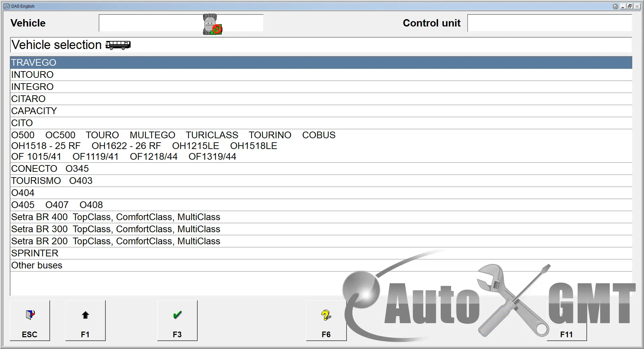Select CITO in the vehicle list
The height and width of the screenshot is (349, 644).
pyautogui.click(x=321, y=123)
